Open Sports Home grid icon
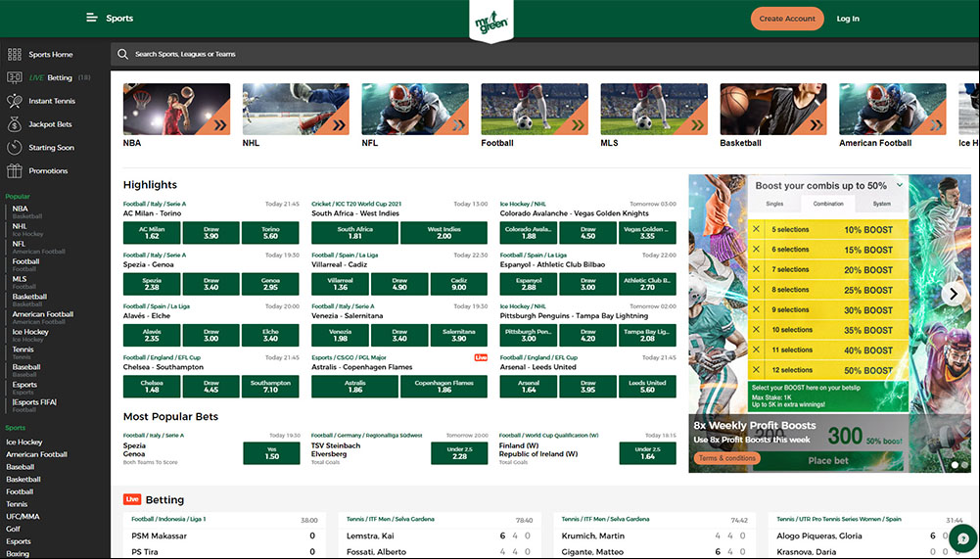980x559 pixels. tap(15, 55)
